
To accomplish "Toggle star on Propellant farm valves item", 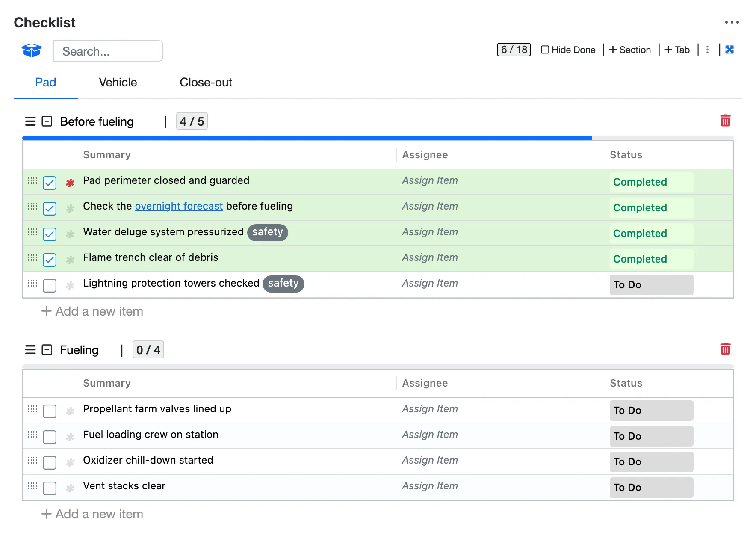I will pos(70,411).
